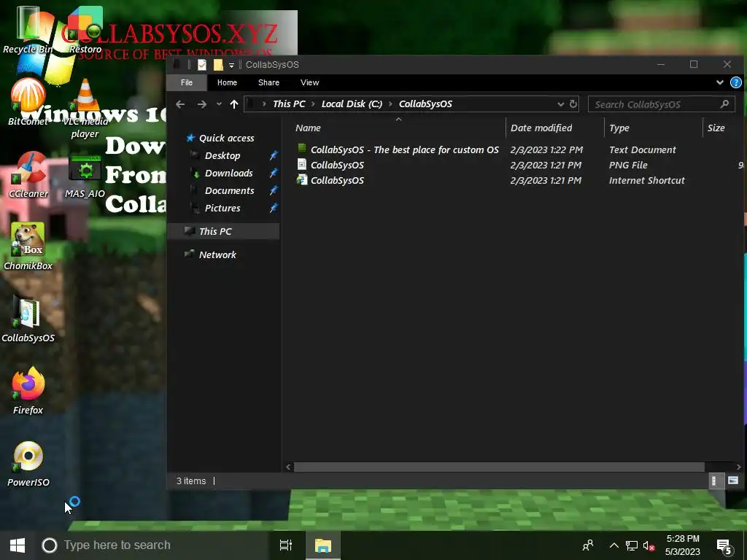The height and width of the screenshot is (560, 747).
Task: Click the horizontal scrollbar in file list
Action: point(499,467)
